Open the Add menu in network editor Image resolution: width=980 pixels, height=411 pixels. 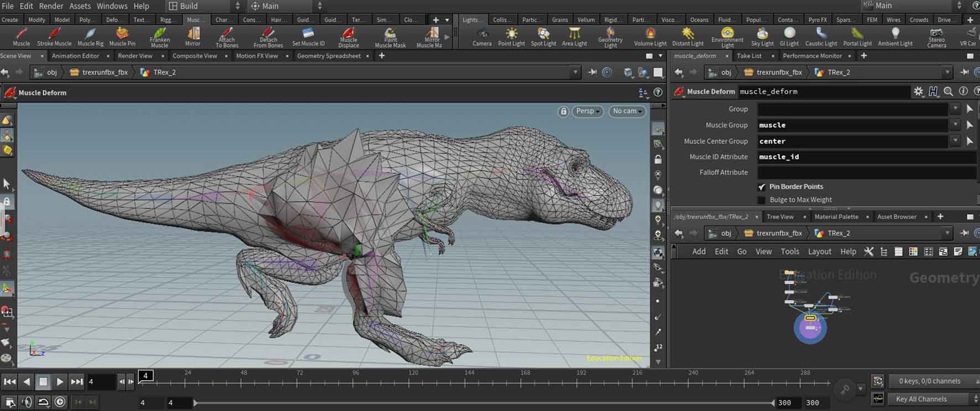(698, 251)
